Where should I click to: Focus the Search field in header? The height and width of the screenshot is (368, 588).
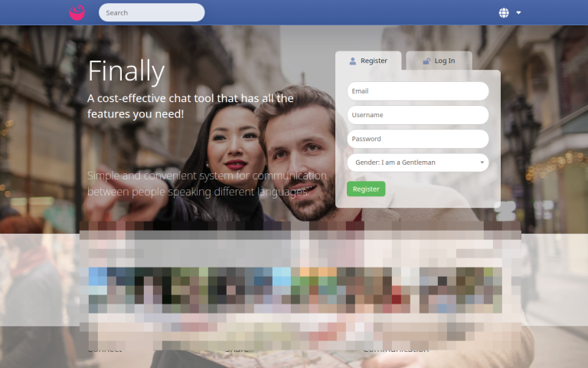(152, 12)
